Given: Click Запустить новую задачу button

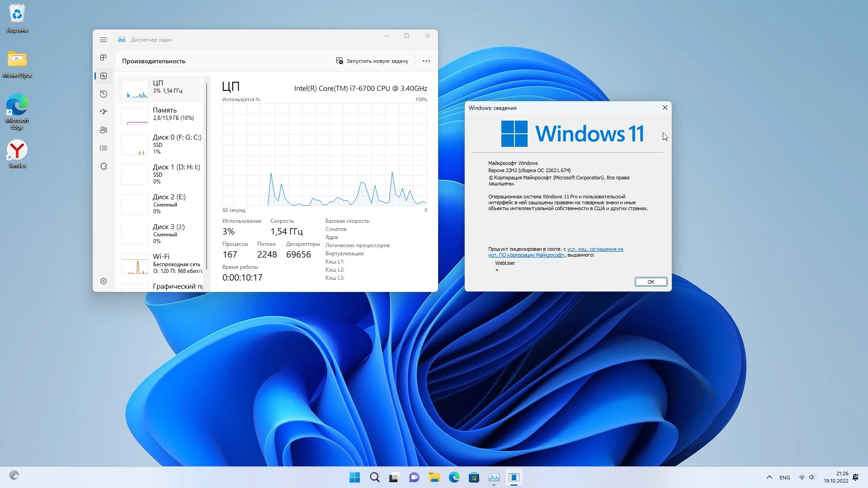Looking at the screenshot, I should pos(372,61).
